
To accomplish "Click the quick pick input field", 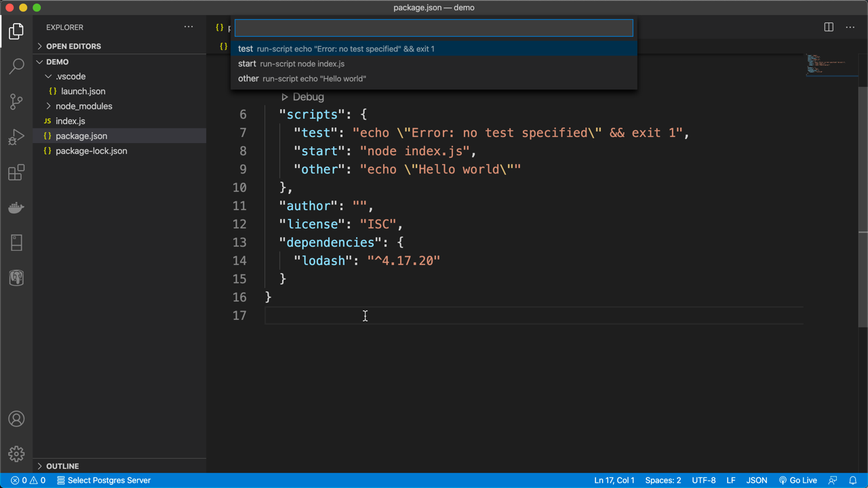I will (434, 28).
